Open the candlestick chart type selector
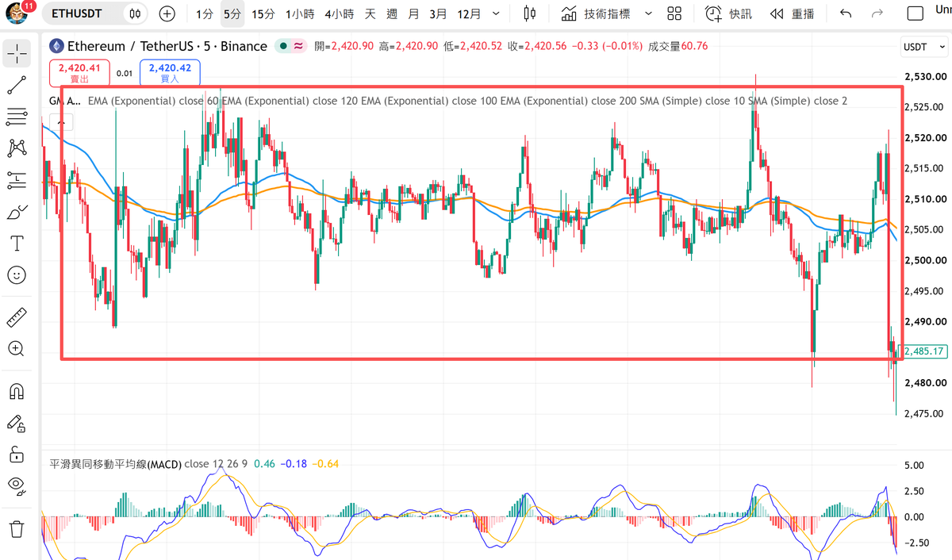 click(530, 13)
